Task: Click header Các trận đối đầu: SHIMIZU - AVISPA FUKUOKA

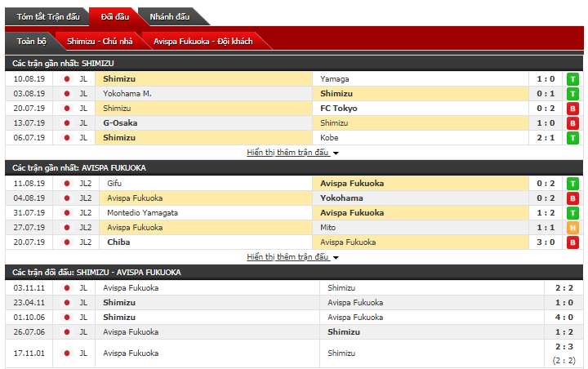Action: point(96,273)
